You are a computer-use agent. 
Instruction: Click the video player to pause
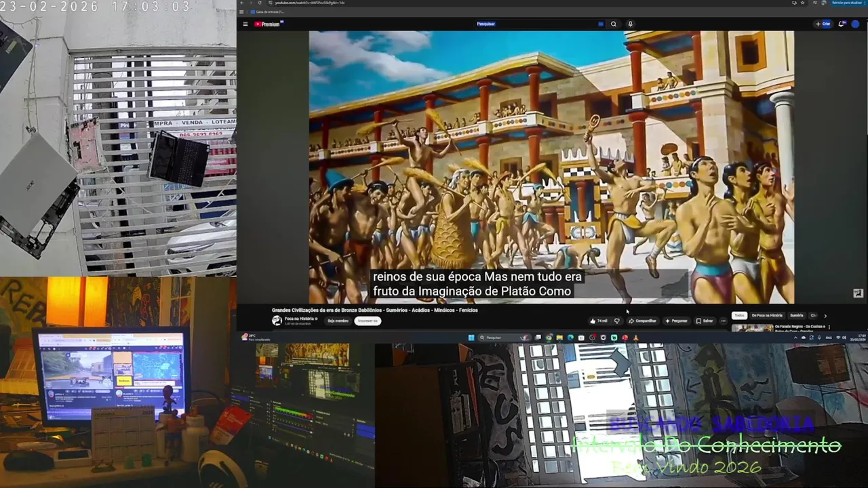[x=551, y=167]
